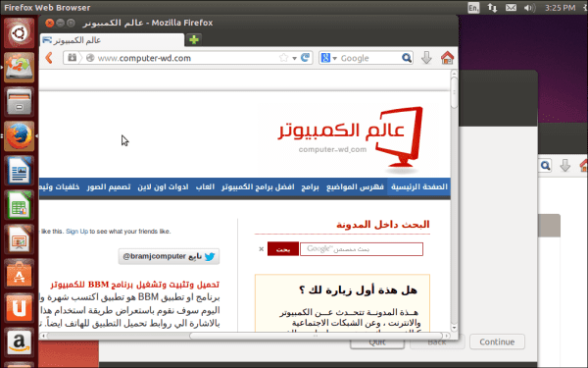
Task: Open the Files manager from launcher
Action: pos(20,102)
